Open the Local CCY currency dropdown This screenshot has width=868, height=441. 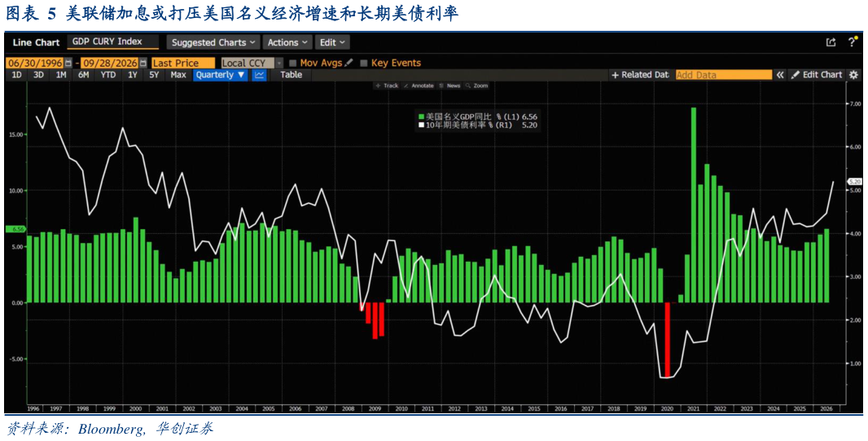(252, 63)
